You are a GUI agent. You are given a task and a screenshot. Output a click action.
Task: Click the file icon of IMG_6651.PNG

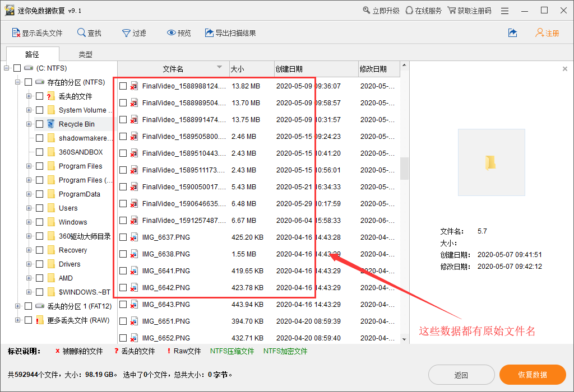[x=135, y=321]
